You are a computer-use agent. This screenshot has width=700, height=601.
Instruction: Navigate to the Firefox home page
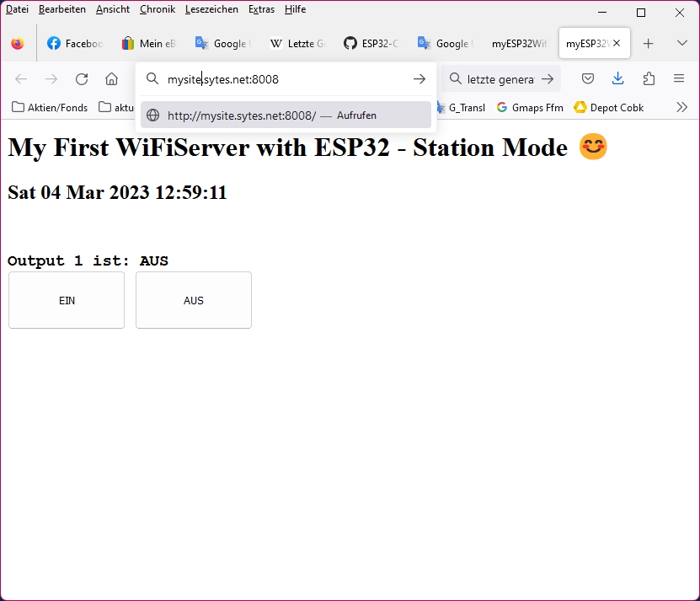point(112,78)
